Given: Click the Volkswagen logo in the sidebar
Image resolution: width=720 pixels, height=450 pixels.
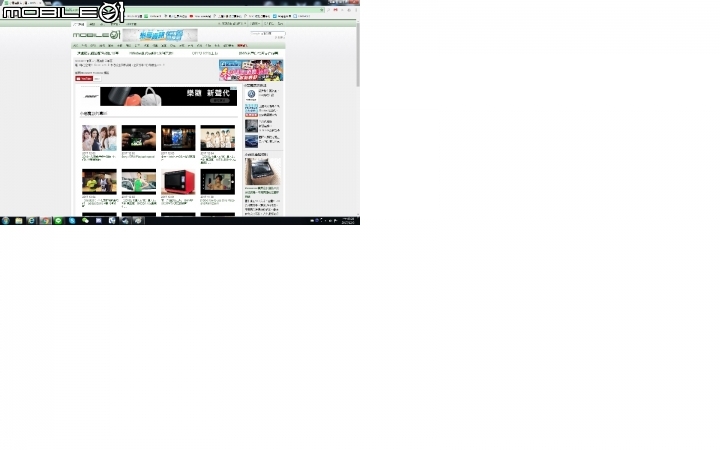Looking at the screenshot, I should [251, 95].
